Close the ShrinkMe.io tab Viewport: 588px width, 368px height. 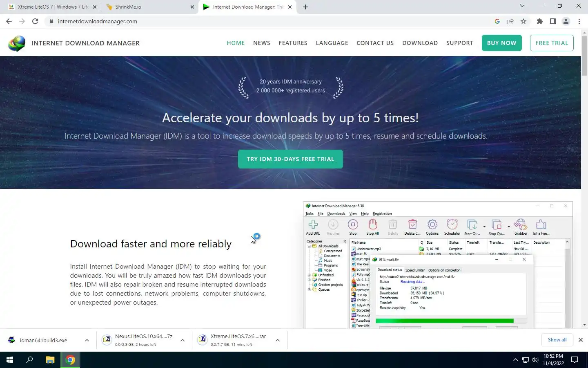point(192,7)
